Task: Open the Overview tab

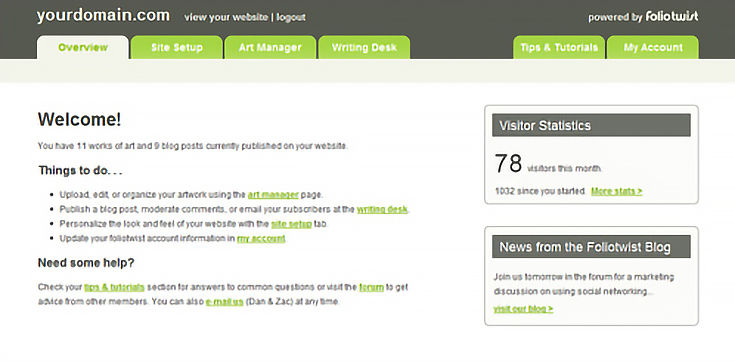Action: 82,47
